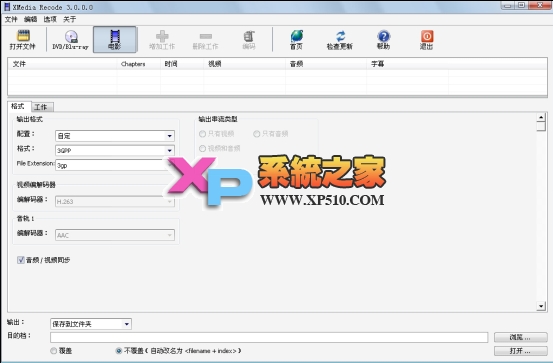Viewport: 553px width, 363px height.
Task: Select the 只有音频 radio button
Action: point(257,134)
